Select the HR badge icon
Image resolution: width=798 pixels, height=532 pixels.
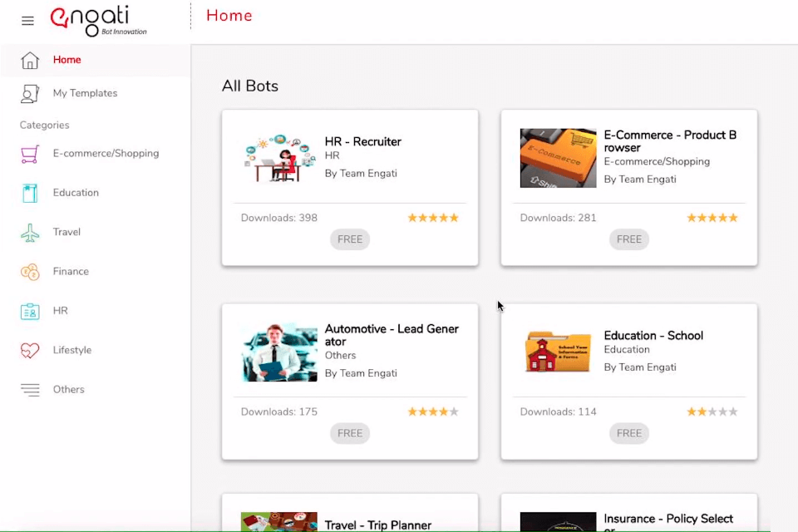(30, 311)
